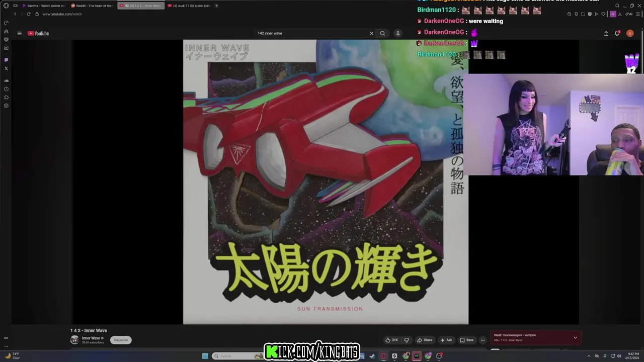644x362 pixels.
Task: Open account avatar G menu
Action: 630,33
